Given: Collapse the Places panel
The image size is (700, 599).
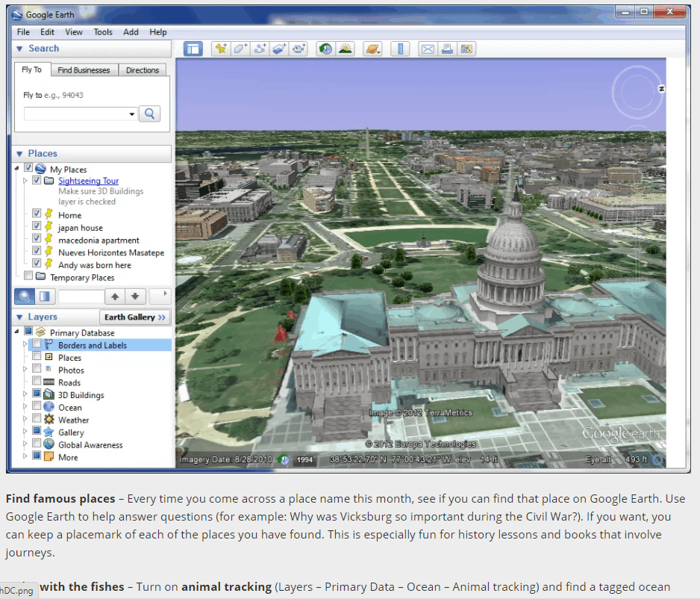Looking at the screenshot, I should 19,154.
